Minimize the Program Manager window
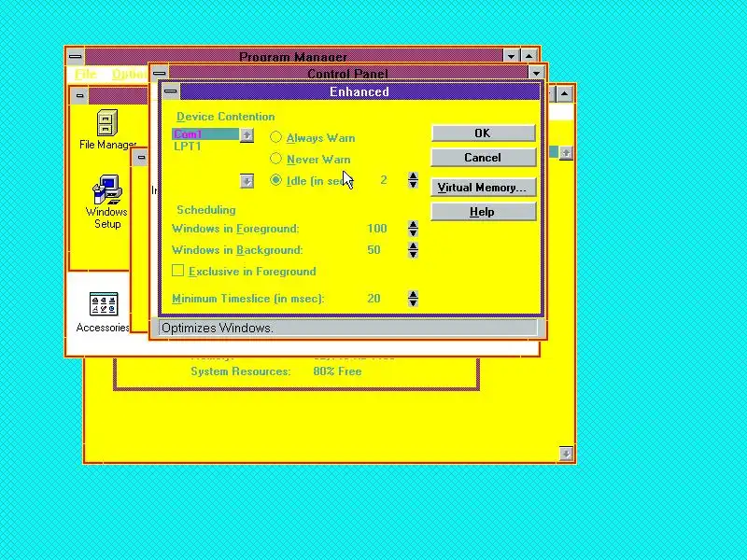The width and height of the screenshot is (747, 560). [511, 56]
